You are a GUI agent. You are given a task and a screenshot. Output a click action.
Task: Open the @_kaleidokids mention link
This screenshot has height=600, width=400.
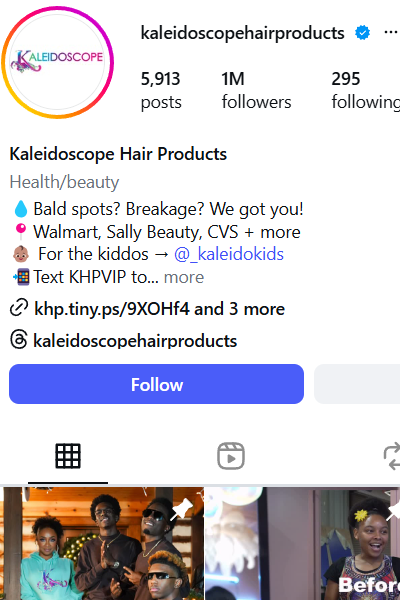point(229,254)
